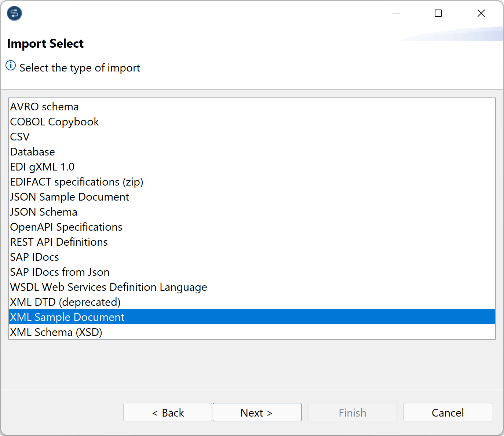The image size is (504, 436).
Task: Choose JSON Sample Document import
Action: 69,197
